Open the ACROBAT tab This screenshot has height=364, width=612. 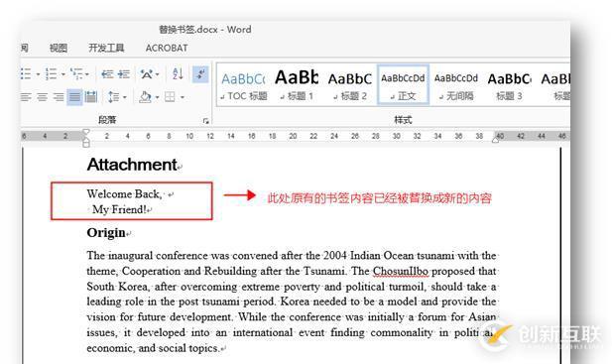pyautogui.click(x=167, y=48)
